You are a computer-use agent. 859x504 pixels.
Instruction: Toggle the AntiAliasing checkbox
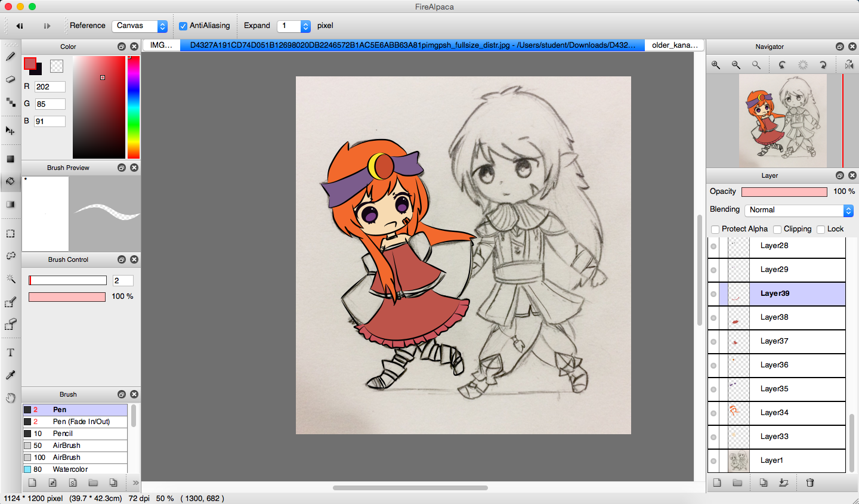click(x=183, y=26)
